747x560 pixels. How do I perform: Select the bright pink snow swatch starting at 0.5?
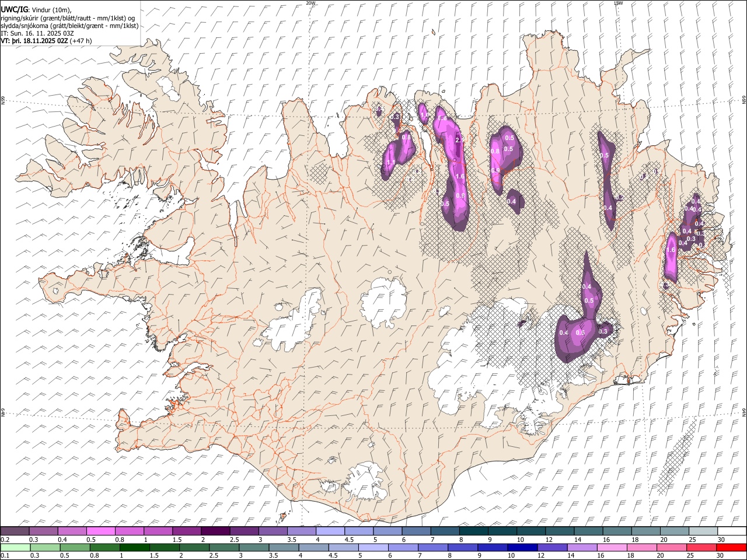[100, 531]
